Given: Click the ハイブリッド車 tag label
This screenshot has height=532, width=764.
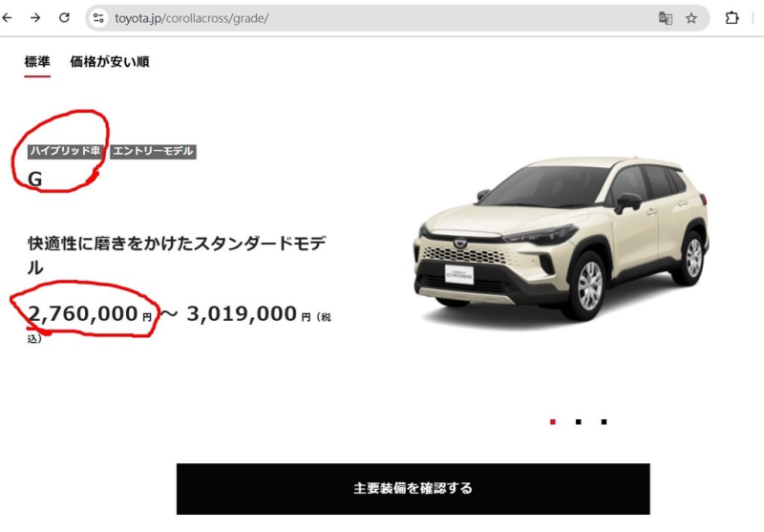Looking at the screenshot, I should click(x=65, y=151).
